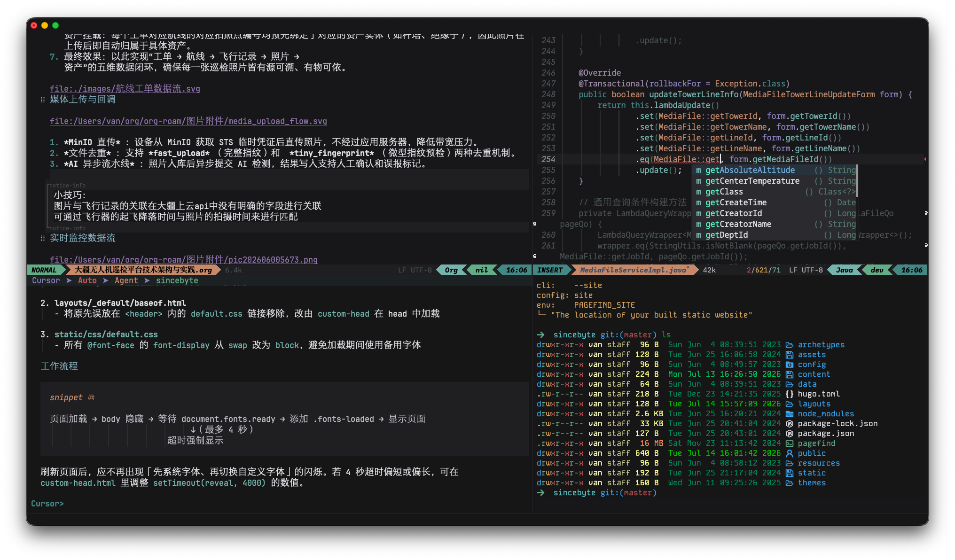Image resolution: width=955 pixels, height=560 pixels.
Task: Open the archetypes folder icon in listing
Action: (x=790, y=345)
